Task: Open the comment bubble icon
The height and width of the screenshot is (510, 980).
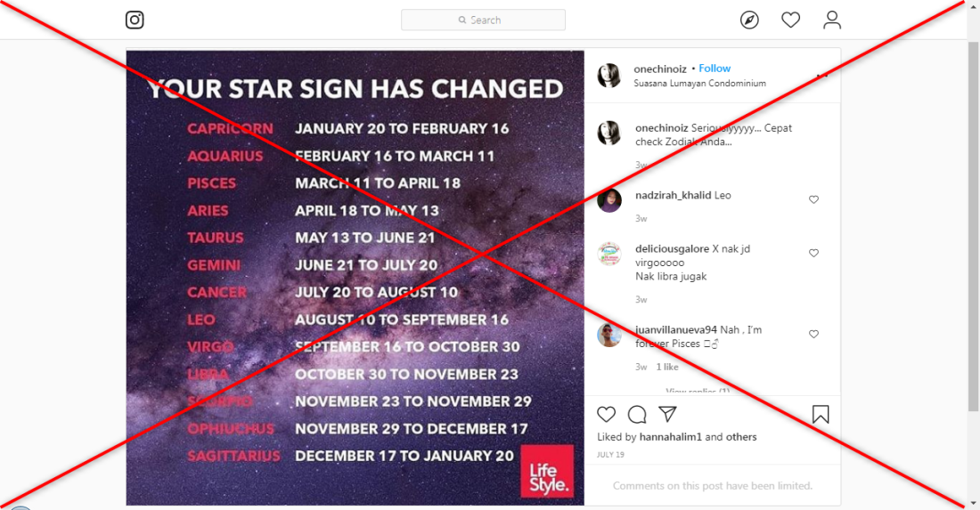Action: [637, 414]
